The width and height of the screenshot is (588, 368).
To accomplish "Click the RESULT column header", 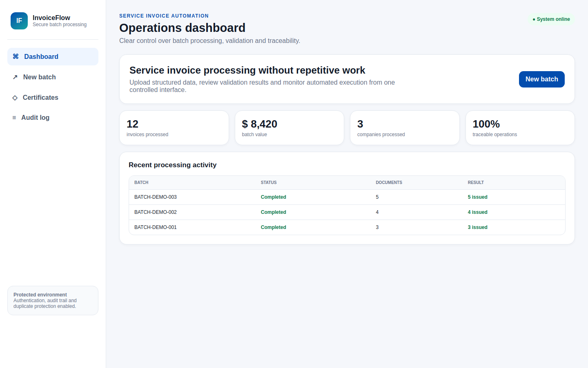I will click(476, 183).
